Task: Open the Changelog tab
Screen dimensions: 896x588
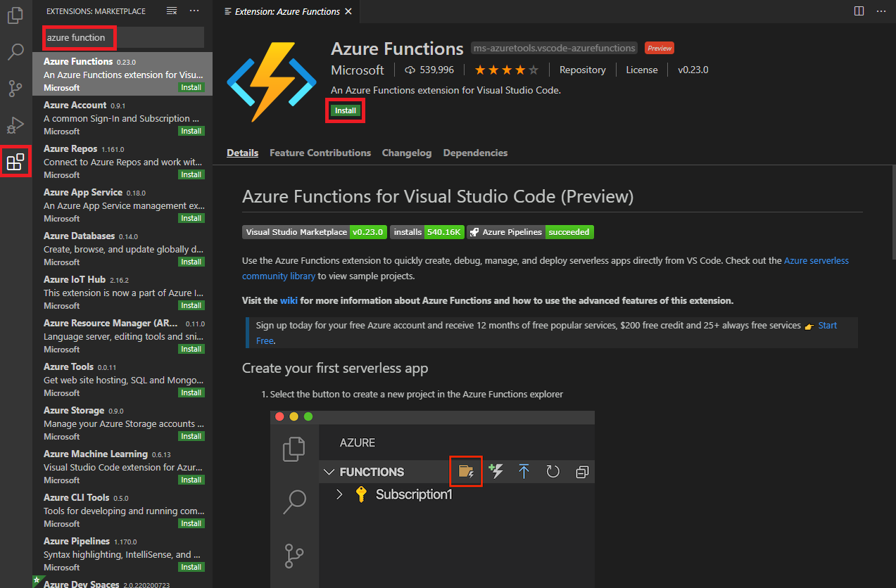Action: 407,153
